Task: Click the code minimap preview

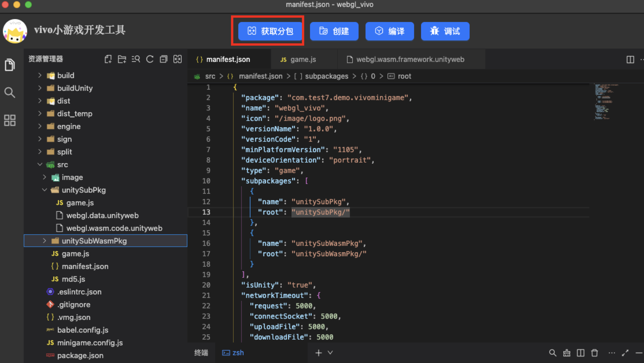Action: click(x=606, y=102)
